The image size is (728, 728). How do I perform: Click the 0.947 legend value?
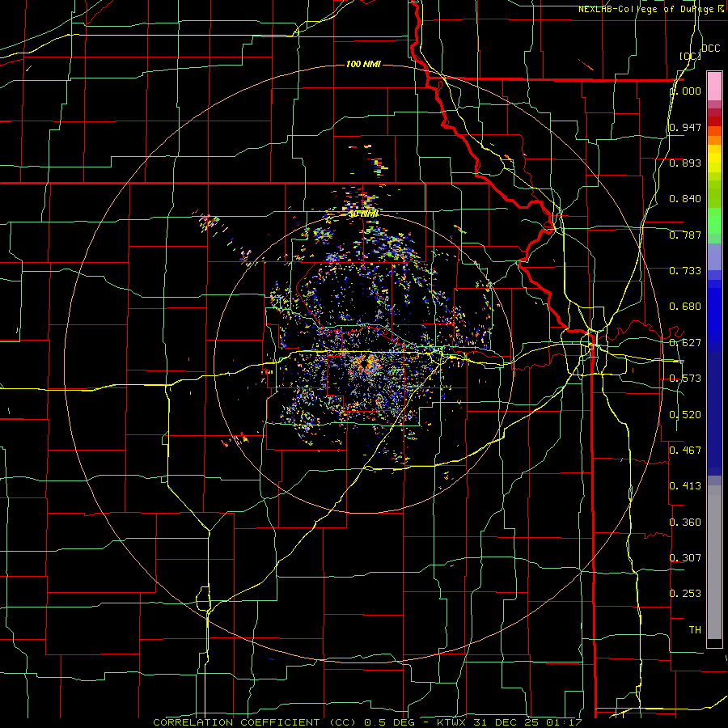[x=685, y=127]
